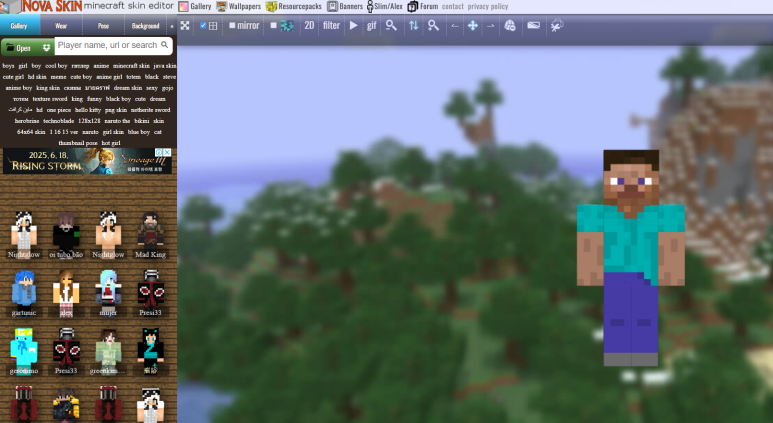Screen dimensions: 773x423
Task: Collapse the side panel with arrow
Action: click(x=172, y=26)
